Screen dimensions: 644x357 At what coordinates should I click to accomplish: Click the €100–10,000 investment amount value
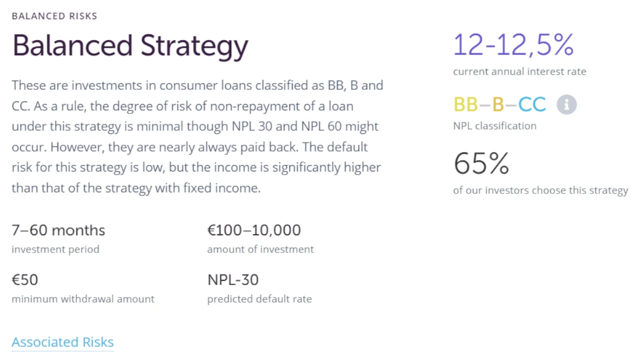(254, 230)
